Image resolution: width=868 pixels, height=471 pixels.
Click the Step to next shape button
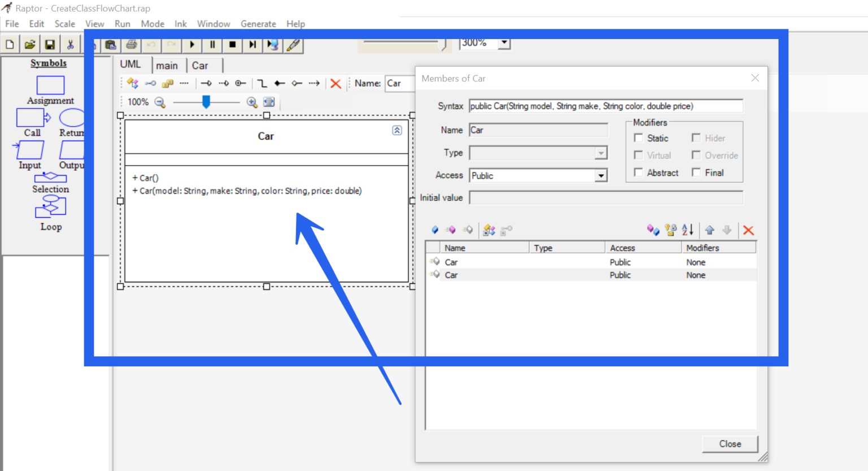click(253, 45)
